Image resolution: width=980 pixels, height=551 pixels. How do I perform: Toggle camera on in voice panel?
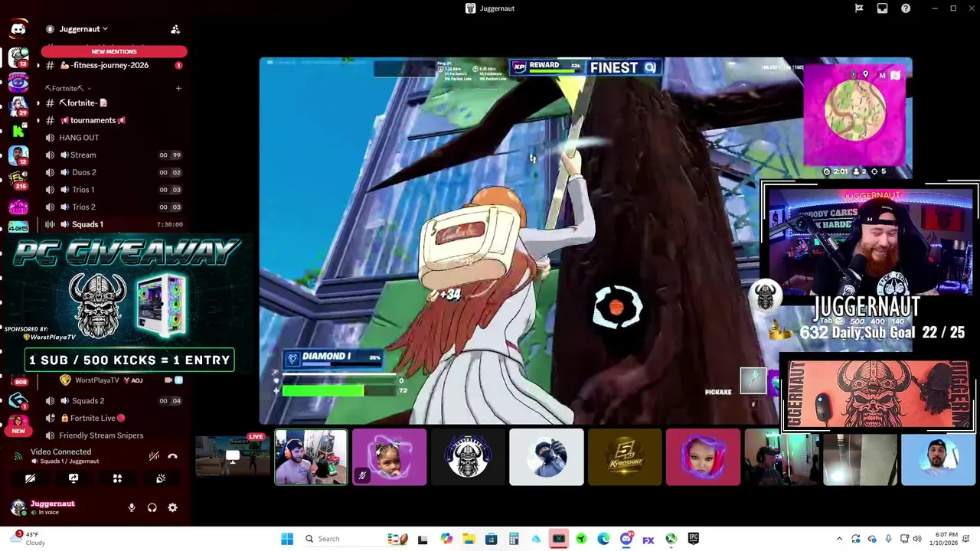tap(30, 478)
